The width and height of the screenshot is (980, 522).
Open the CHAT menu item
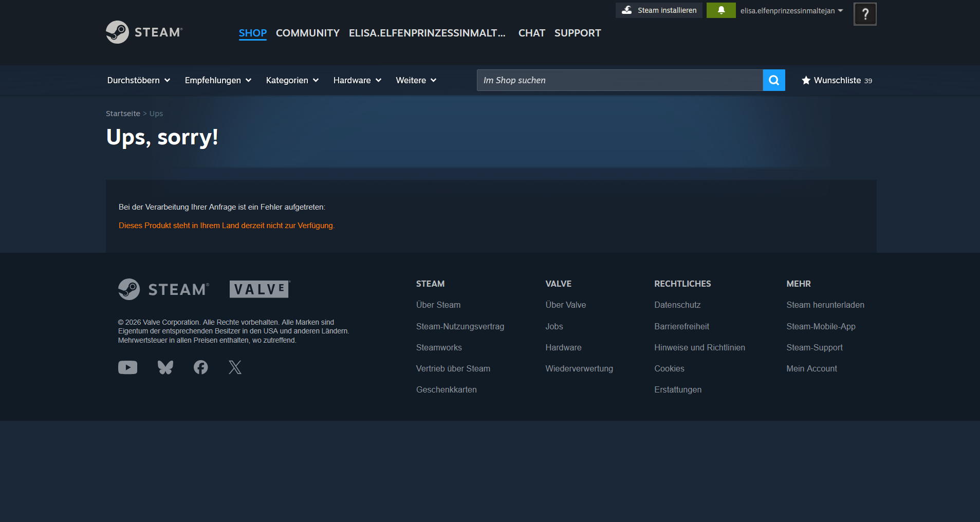(x=532, y=33)
